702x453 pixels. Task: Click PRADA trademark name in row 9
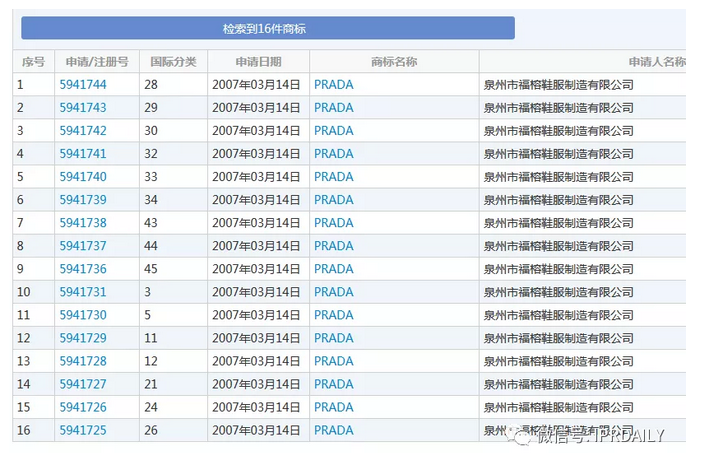(334, 269)
